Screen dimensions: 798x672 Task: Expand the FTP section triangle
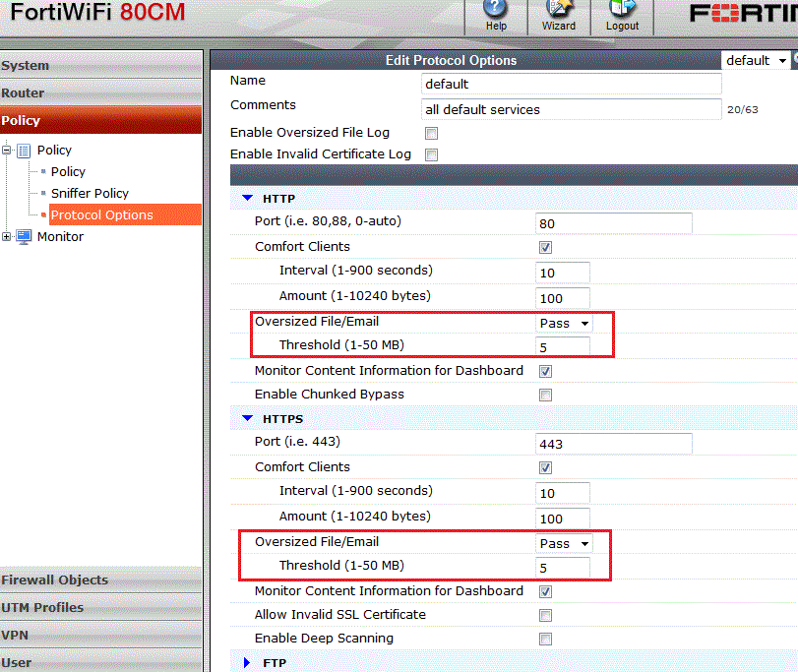click(x=247, y=662)
